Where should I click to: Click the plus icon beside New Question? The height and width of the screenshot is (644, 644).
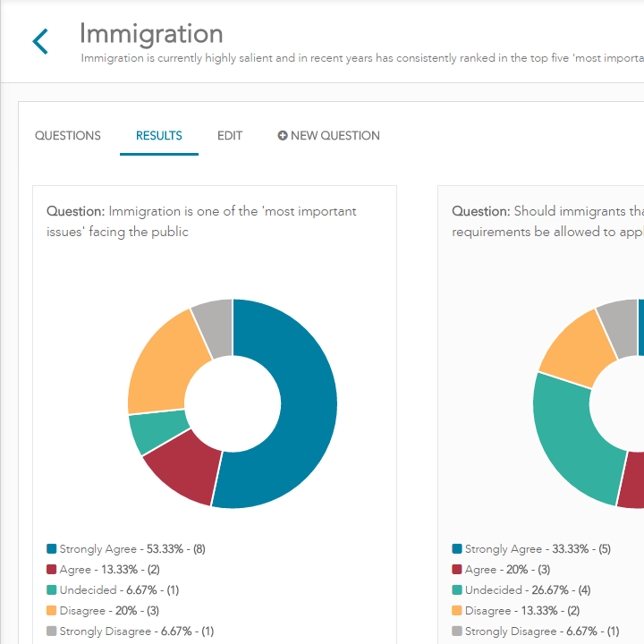283,136
